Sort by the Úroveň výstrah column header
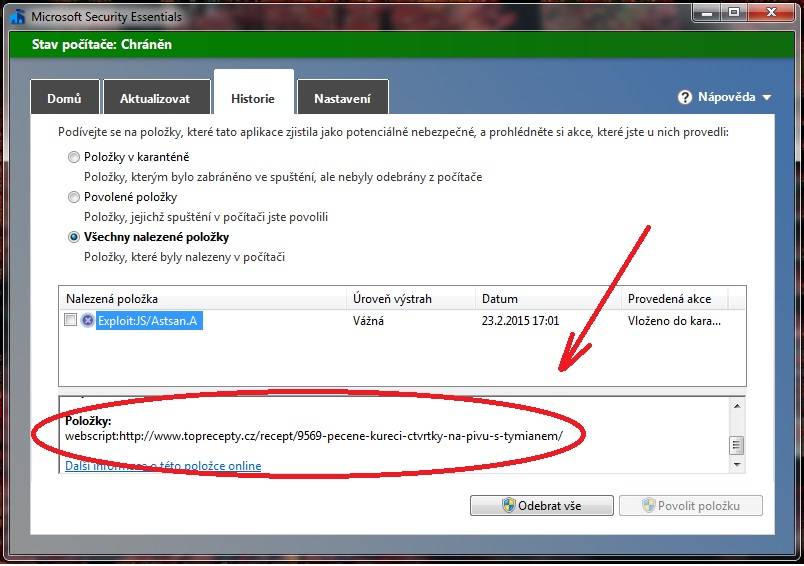804x566 pixels. point(411,298)
